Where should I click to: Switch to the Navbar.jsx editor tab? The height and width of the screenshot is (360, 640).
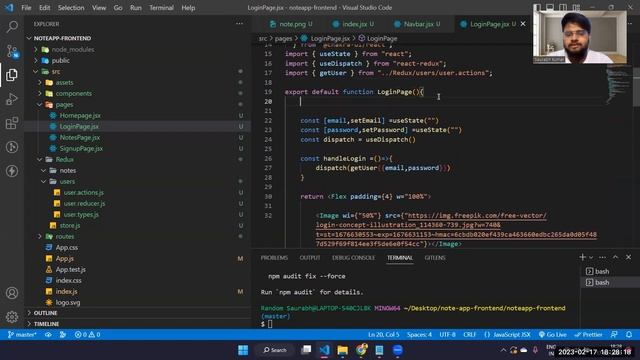click(418, 24)
